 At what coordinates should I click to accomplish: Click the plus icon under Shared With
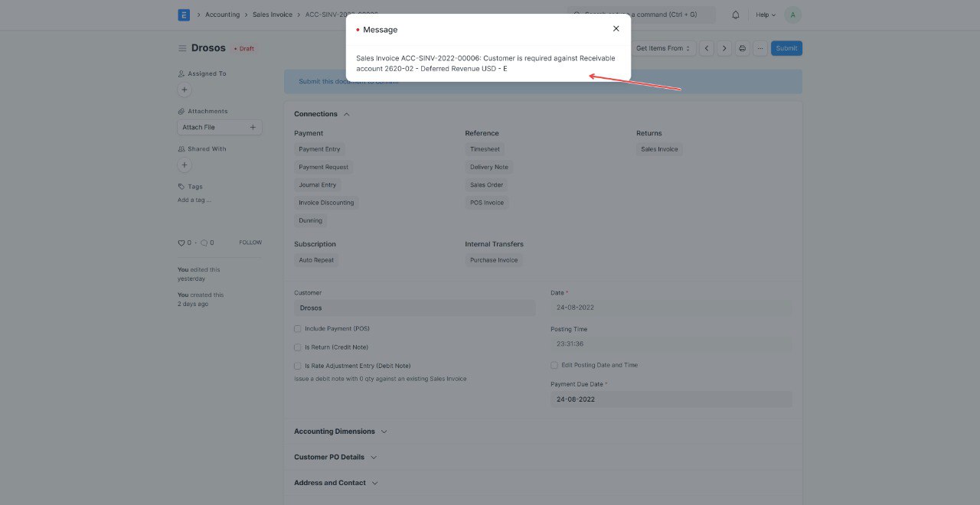click(x=184, y=165)
